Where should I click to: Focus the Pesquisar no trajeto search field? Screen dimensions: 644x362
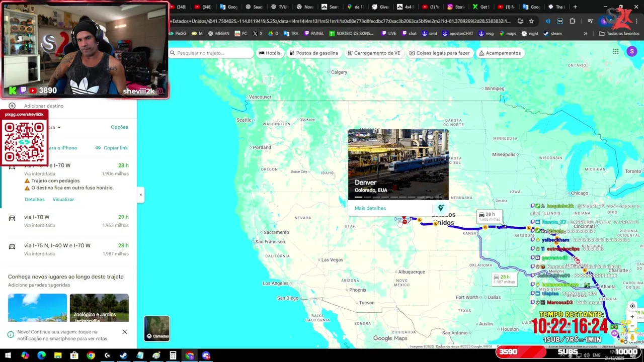point(211,53)
